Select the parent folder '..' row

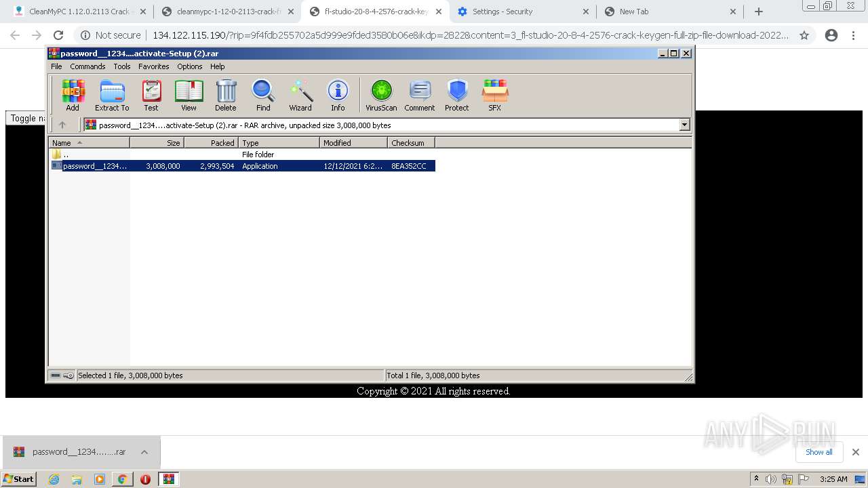pos(242,155)
